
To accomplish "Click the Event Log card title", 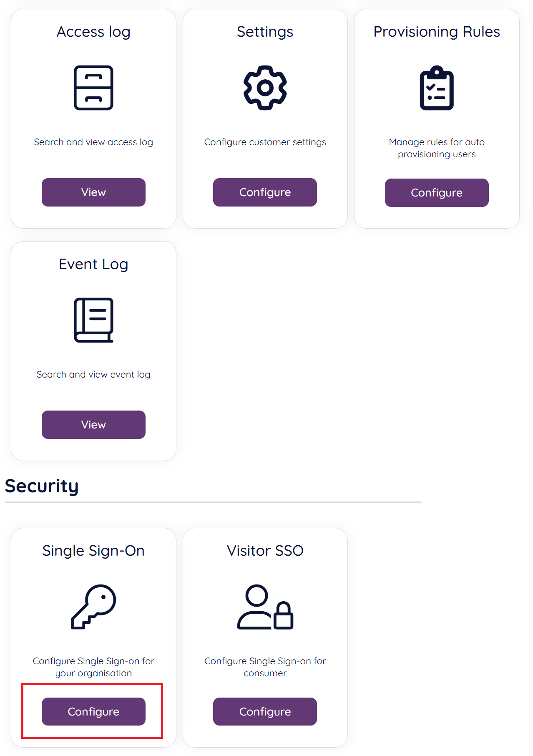I will (93, 264).
